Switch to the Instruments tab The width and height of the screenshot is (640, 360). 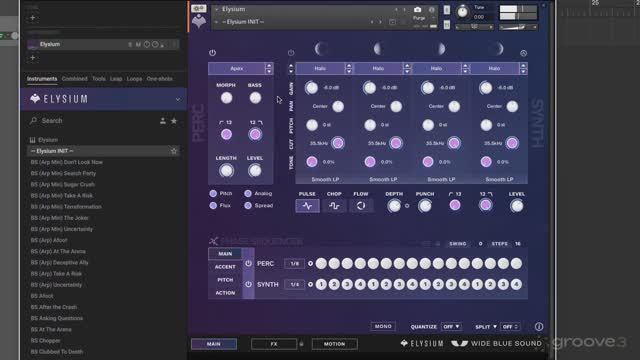[42, 79]
